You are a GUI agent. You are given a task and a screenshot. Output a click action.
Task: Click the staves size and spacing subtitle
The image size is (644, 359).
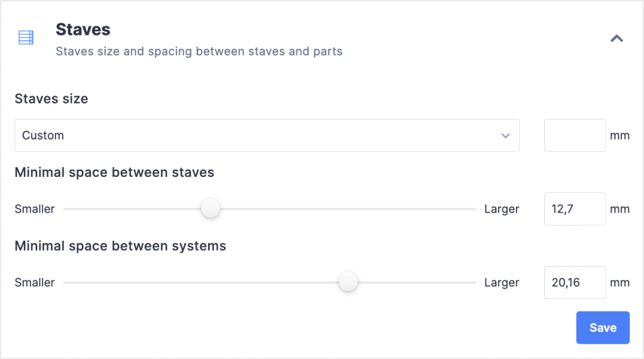coord(199,51)
